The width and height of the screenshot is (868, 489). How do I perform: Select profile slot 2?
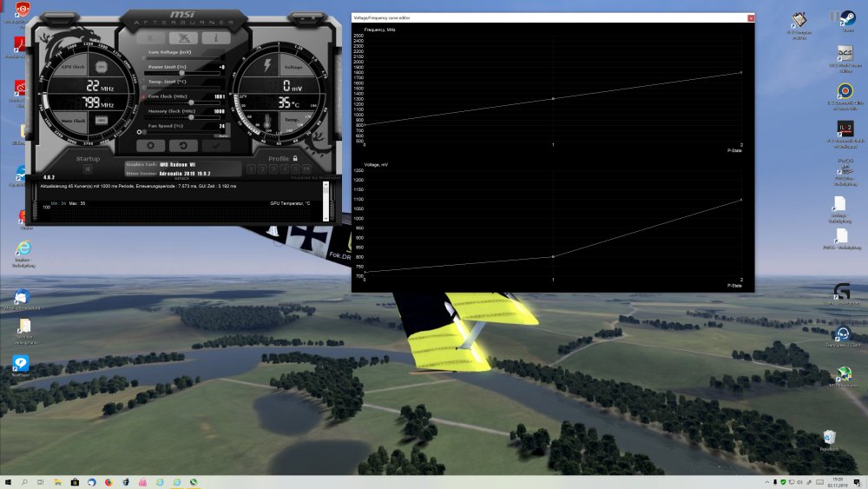262,169
